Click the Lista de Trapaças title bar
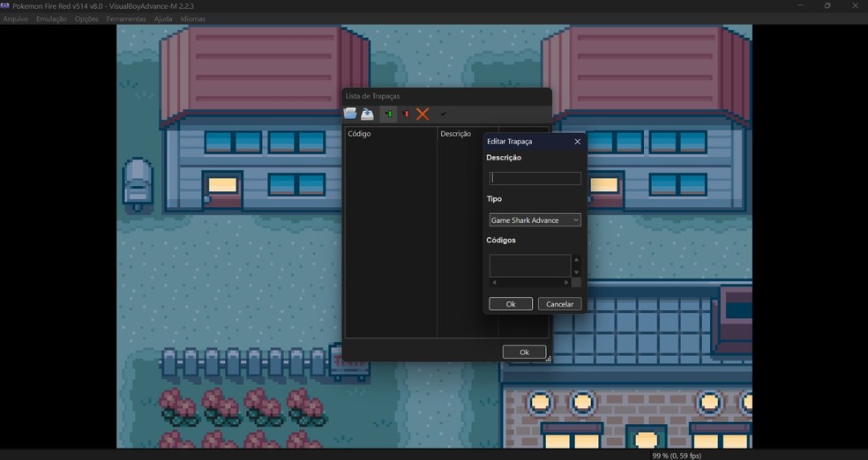This screenshot has height=460, width=868. (x=446, y=96)
